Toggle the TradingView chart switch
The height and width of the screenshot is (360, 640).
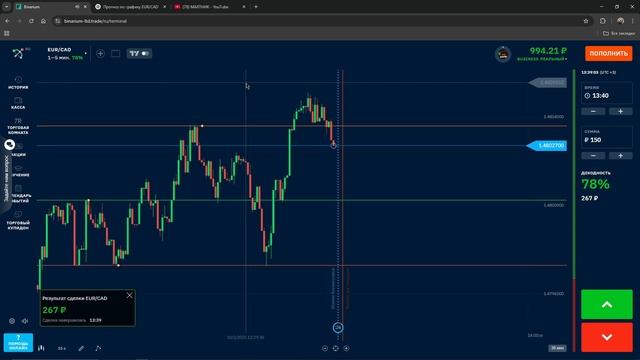pyautogui.click(x=139, y=53)
